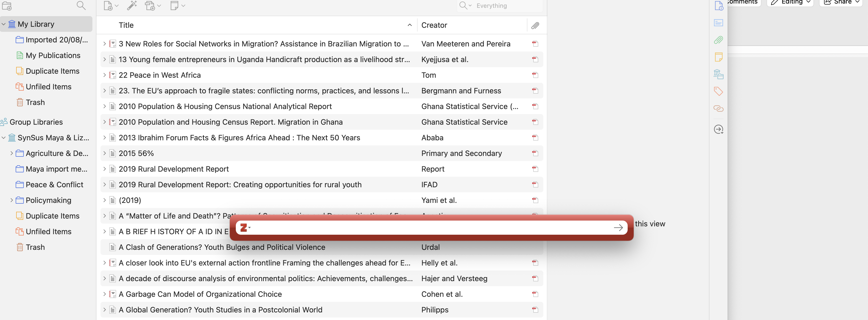Open the Notes section in side pane
868x320 pixels.
point(718,57)
